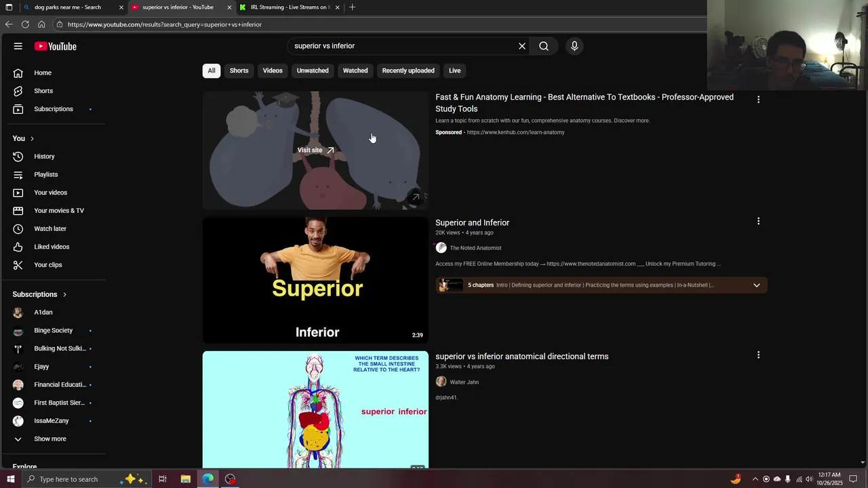Go back with the browser back arrow
Image resolution: width=868 pixels, height=488 pixels.
click(9, 24)
